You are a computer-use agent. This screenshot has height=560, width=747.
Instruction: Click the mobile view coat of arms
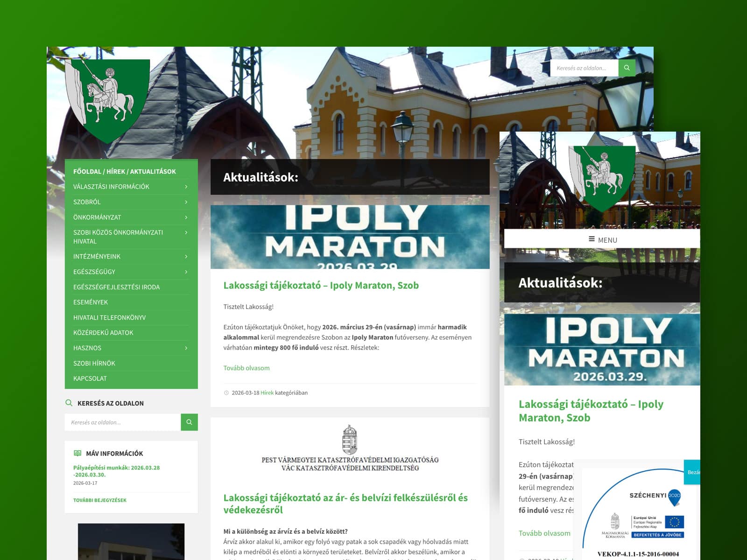pyautogui.click(x=602, y=178)
